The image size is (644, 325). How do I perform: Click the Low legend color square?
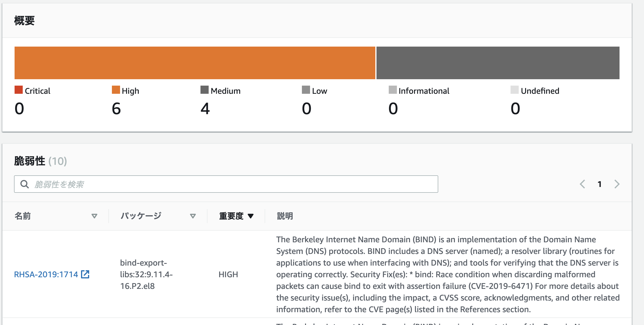(306, 90)
